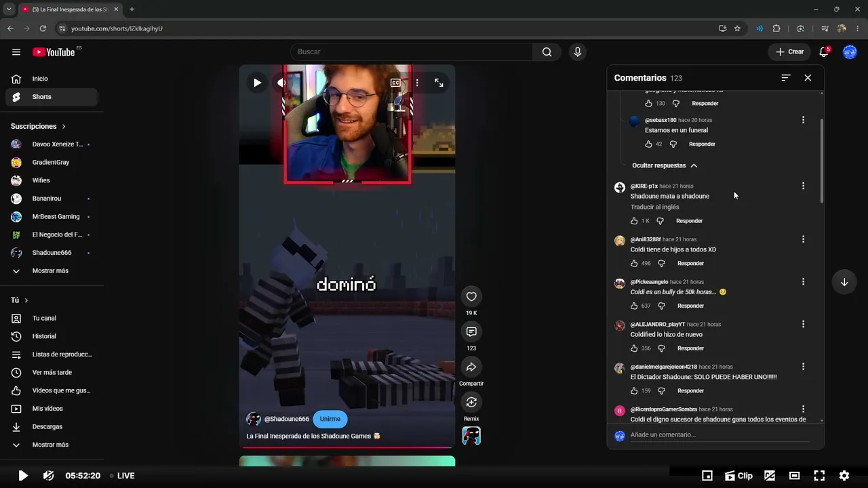Mute the Short using the volume icon
Screen dimensions: 868x488
click(281, 83)
